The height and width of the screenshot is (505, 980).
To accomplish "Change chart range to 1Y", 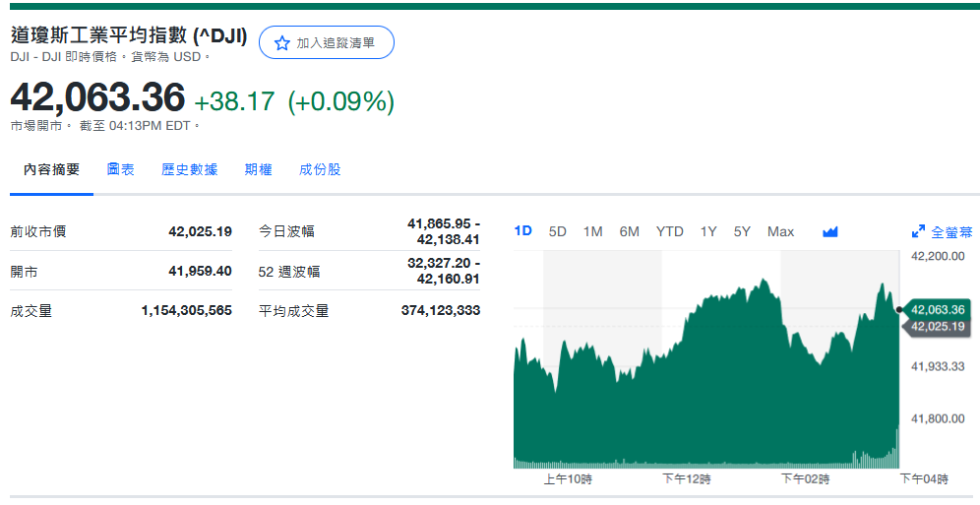I will 708,231.
